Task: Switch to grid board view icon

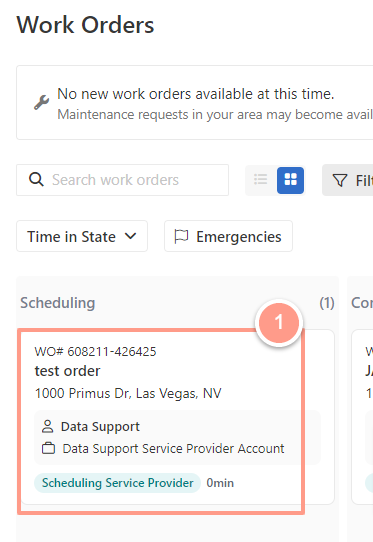Action: pyautogui.click(x=290, y=180)
